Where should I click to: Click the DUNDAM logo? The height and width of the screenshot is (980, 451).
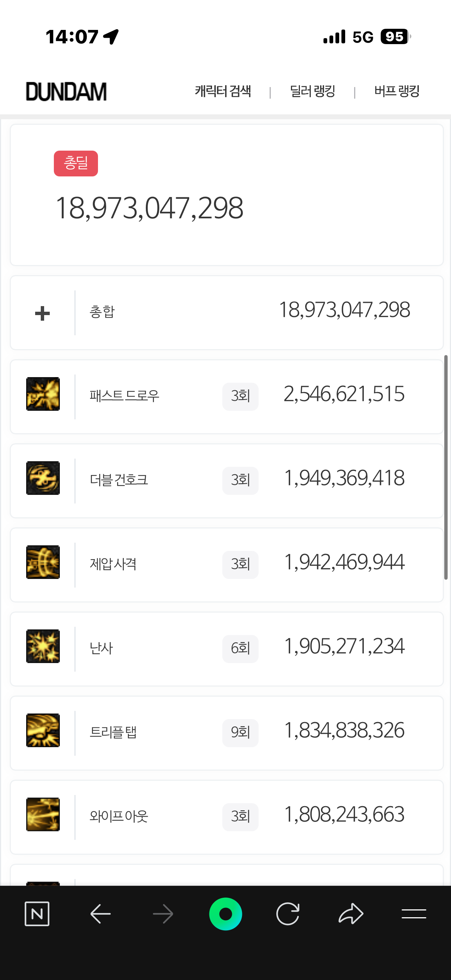(66, 92)
